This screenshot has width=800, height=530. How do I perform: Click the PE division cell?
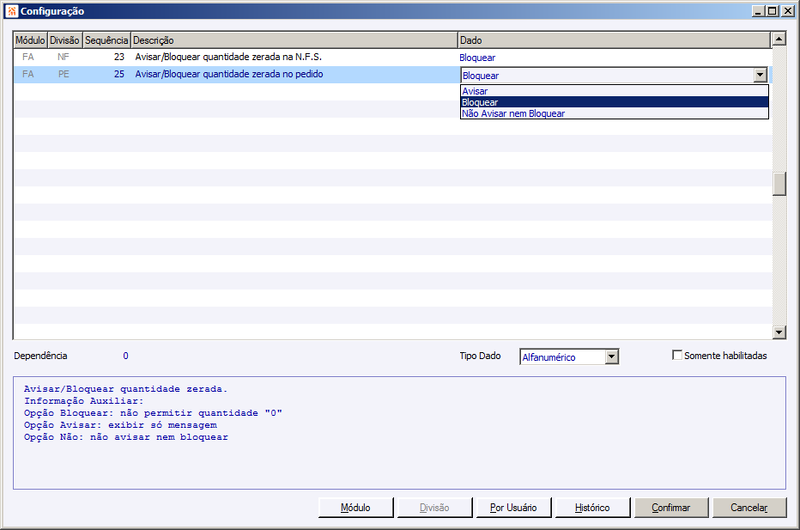[63, 74]
